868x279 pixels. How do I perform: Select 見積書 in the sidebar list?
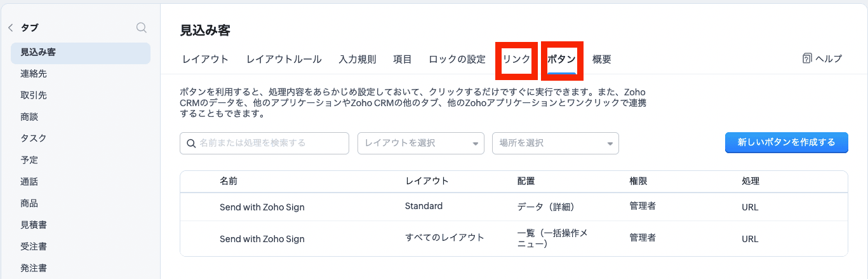tap(34, 225)
